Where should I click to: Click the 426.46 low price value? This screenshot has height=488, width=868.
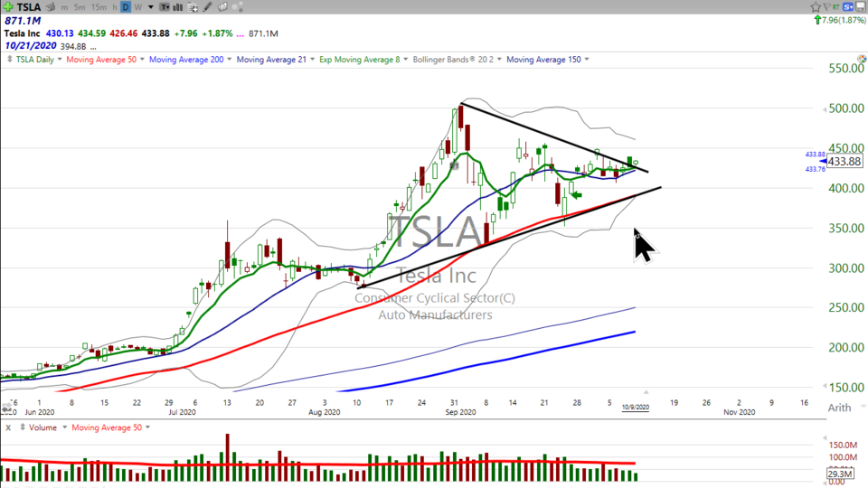coord(124,33)
